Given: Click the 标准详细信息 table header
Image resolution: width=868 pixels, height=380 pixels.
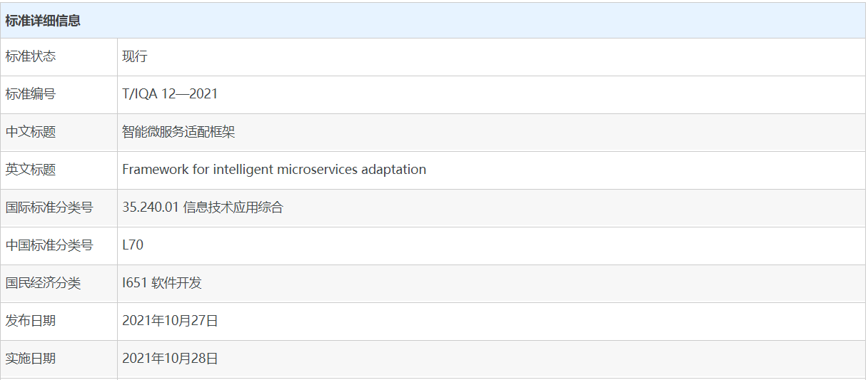Looking at the screenshot, I should click(43, 21).
